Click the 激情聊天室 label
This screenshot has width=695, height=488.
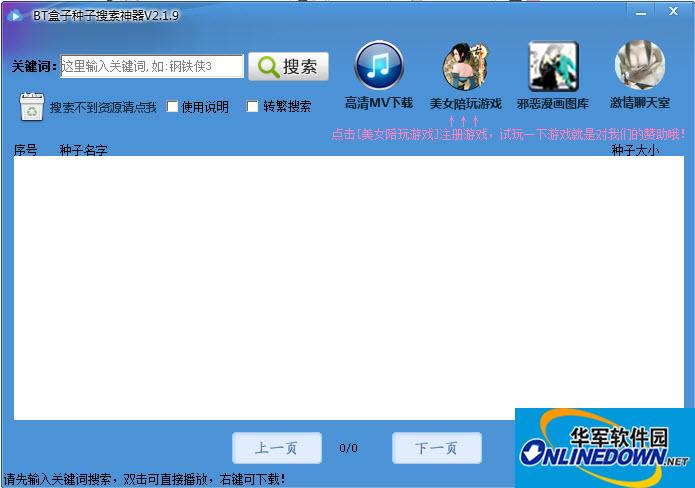(x=640, y=103)
